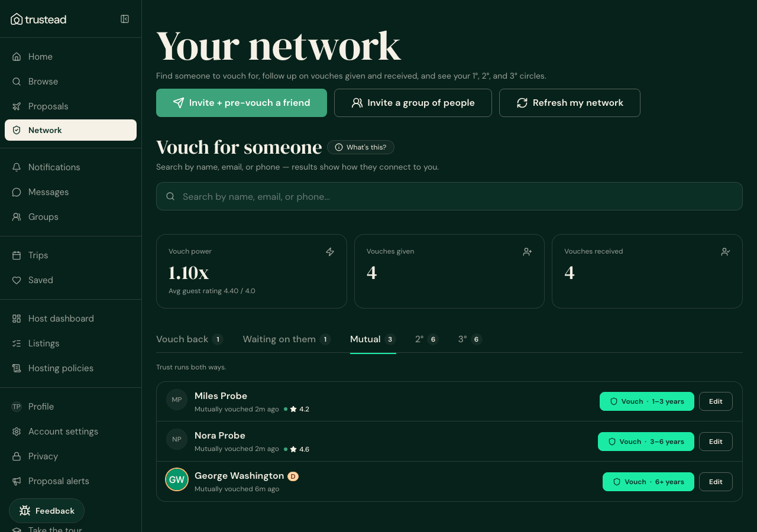Click the add-person icon in Vouches given card

coord(528,252)
